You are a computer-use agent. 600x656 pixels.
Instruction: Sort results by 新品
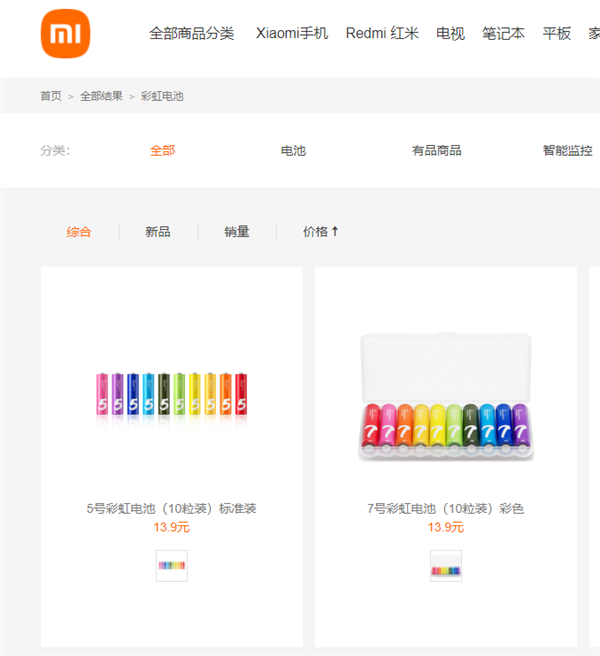coord(158,232)
